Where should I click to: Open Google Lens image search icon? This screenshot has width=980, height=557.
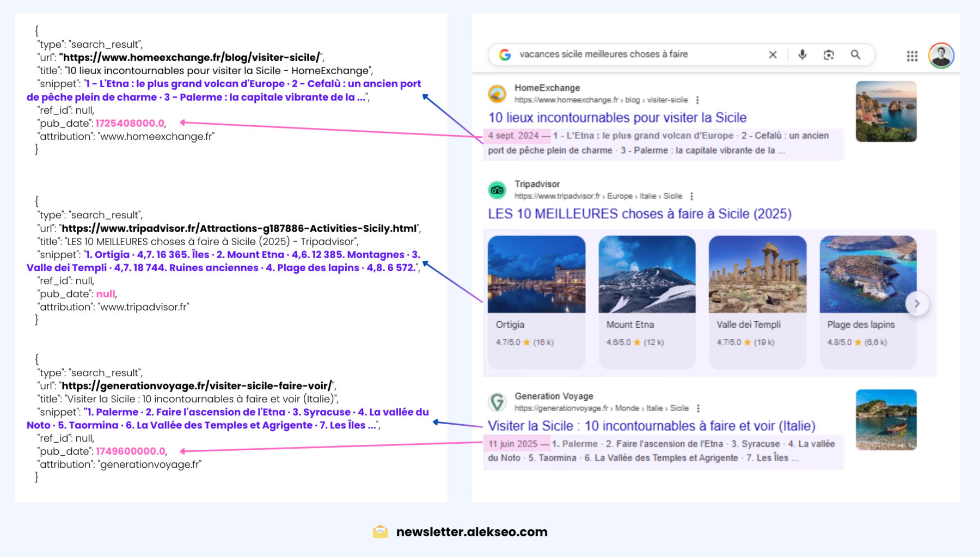[x=829, y=54]
